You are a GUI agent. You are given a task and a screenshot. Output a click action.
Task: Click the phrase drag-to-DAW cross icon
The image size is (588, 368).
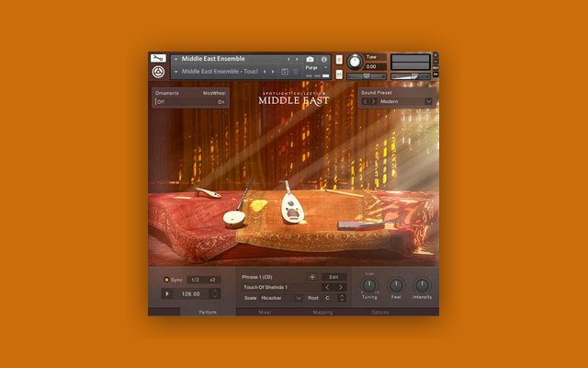(x=312, y=277)
